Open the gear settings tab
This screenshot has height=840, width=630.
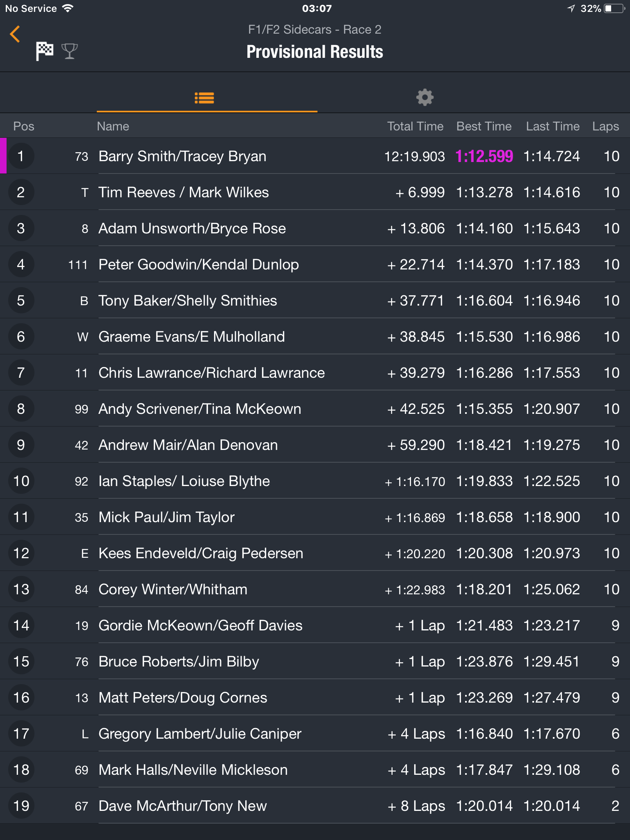pyautogui.click(x=425, y=98)
